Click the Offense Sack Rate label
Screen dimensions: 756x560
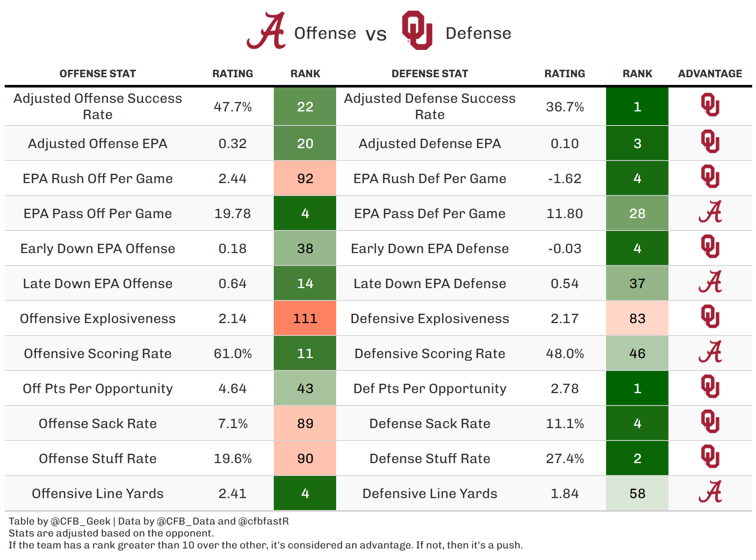point(97,423)
